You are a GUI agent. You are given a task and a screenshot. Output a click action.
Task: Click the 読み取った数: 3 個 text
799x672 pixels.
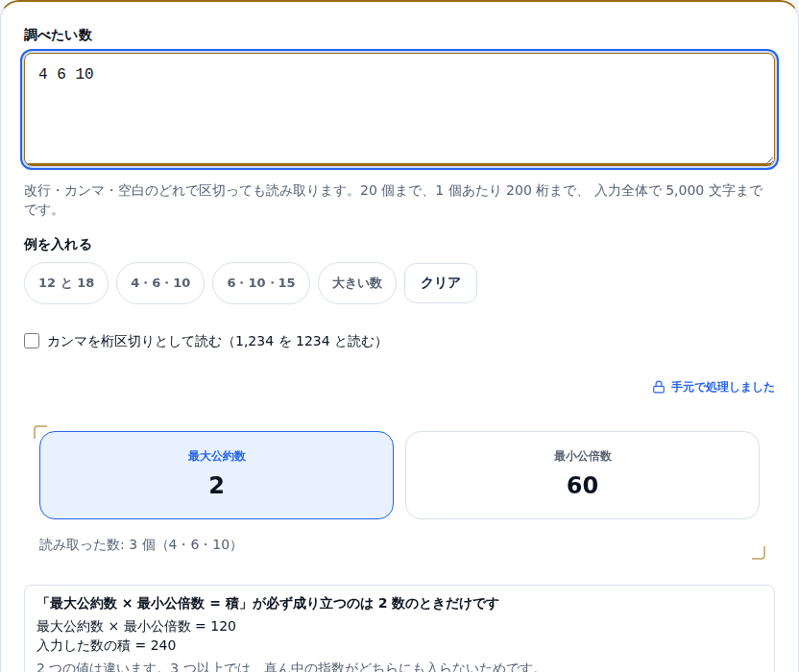pyautogui.click(x=137, y=544)
